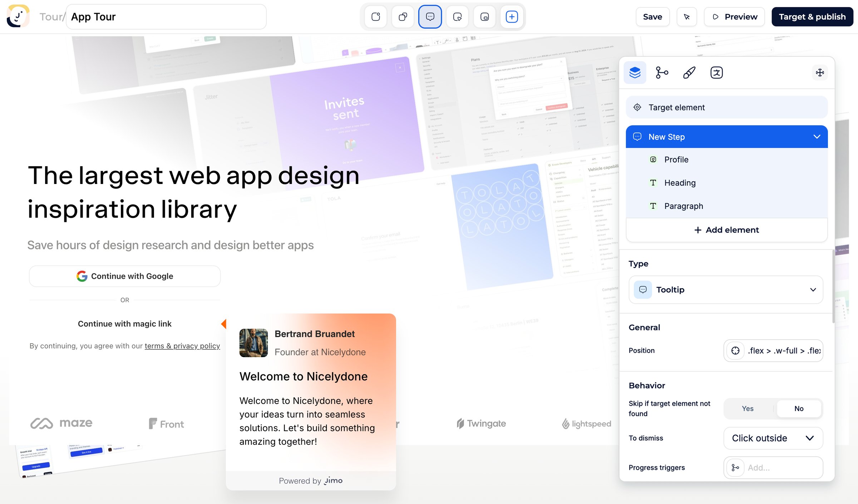The height and width of the screenshot is (504, 858).
Task: Click the move-panel arrows icon
Action: 820,73
